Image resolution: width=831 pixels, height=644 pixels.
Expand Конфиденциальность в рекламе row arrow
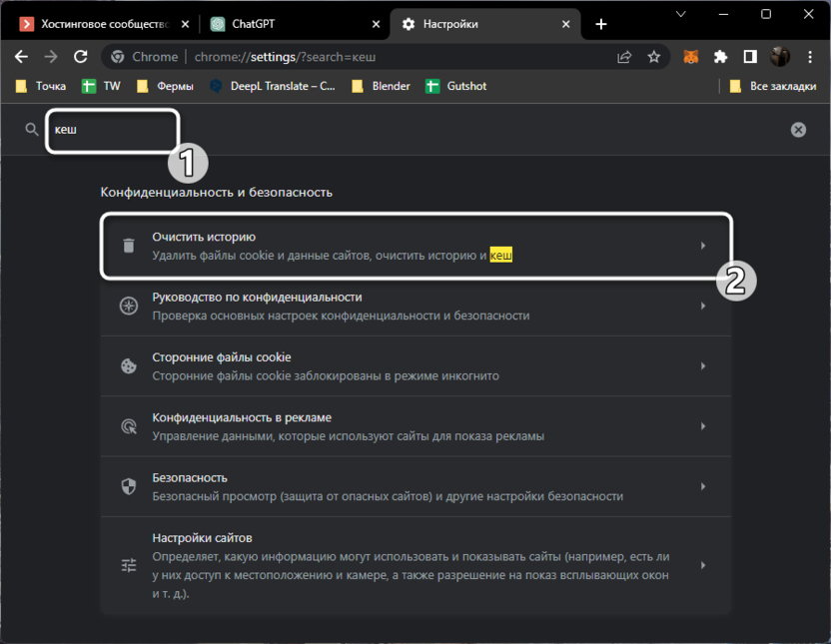tap(703, 426)
